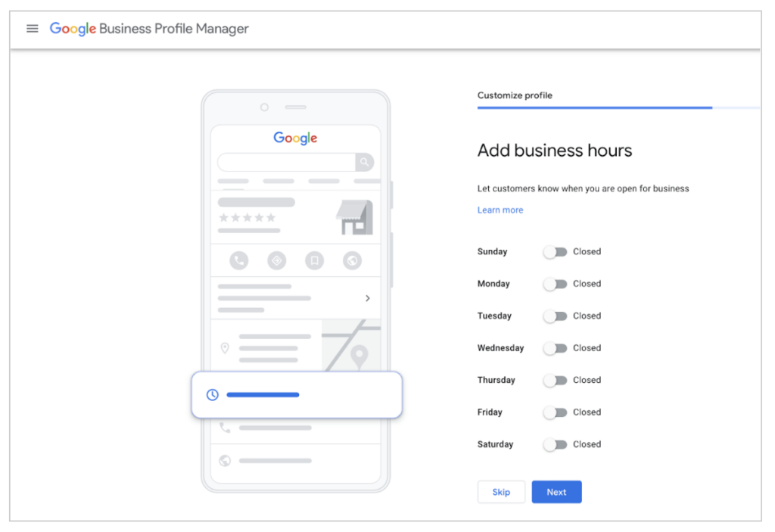The width and height of the screenshot is (775, 532).
Task: Expand the chevron arrow in phone mockup
Action: pyautogui.click(x=367, y=298)
